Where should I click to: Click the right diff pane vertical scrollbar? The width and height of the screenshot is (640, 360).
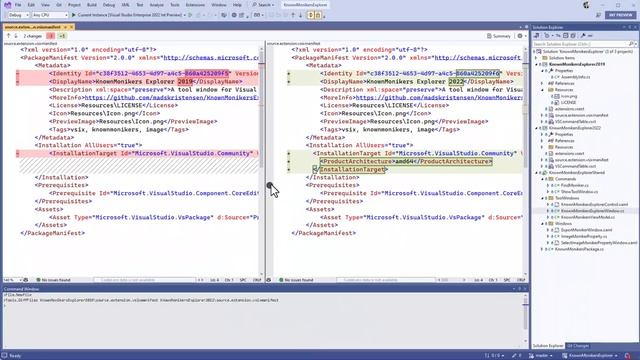click(x=525, y=161)
